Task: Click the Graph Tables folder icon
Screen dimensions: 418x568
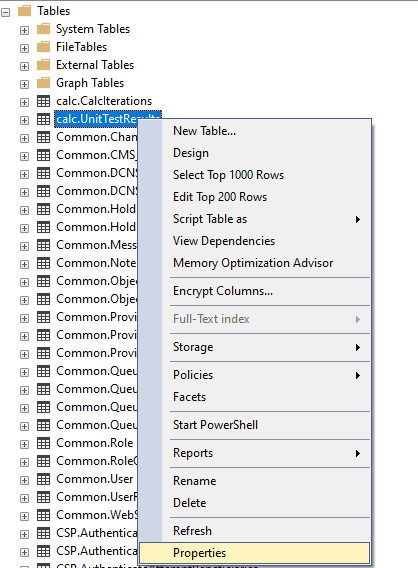Action: [x=43, y=83]
